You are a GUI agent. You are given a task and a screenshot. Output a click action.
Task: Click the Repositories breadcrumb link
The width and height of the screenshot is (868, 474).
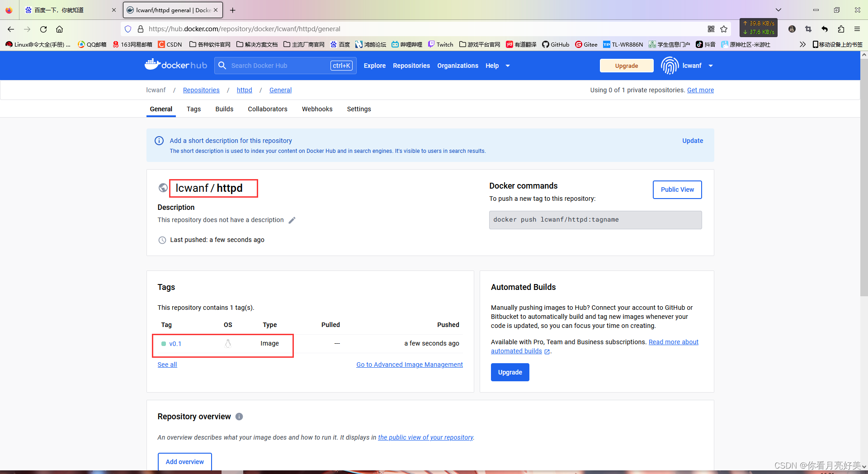[x=201, y=90]
